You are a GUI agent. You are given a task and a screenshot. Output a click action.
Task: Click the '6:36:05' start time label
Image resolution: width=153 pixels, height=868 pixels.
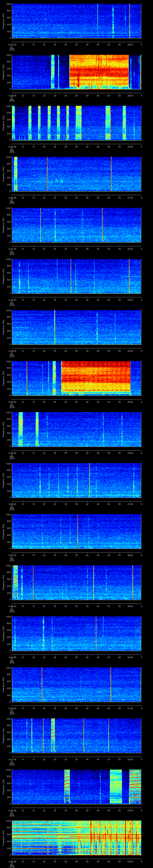pos(12,504)
